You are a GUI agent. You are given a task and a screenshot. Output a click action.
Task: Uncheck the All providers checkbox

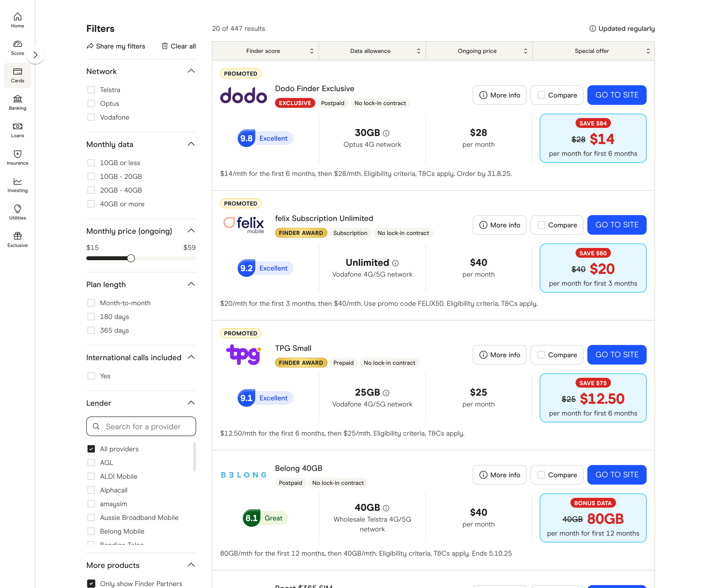click(91, 449)
